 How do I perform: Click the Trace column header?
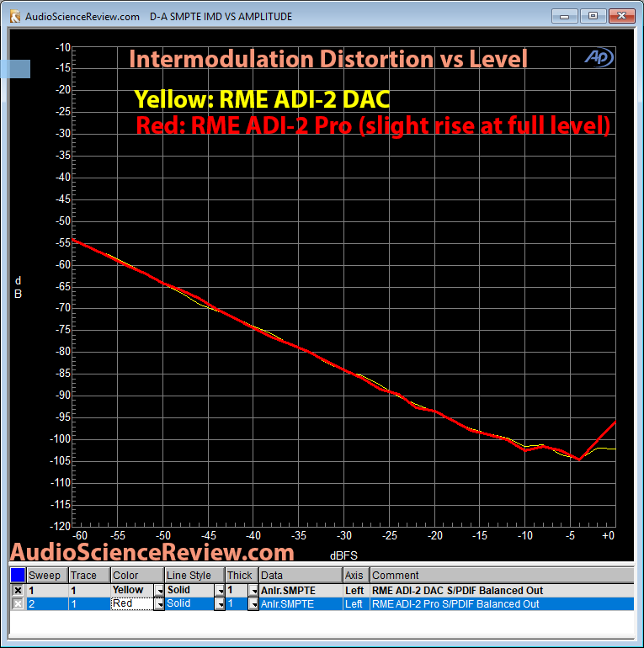point(89,576)
